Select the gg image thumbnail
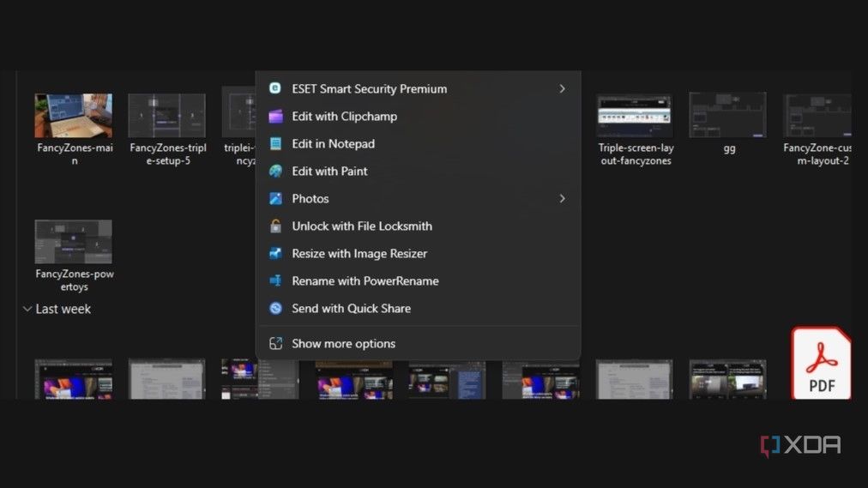Viewport: 868px width, 488px height. (x=728, y=115)
